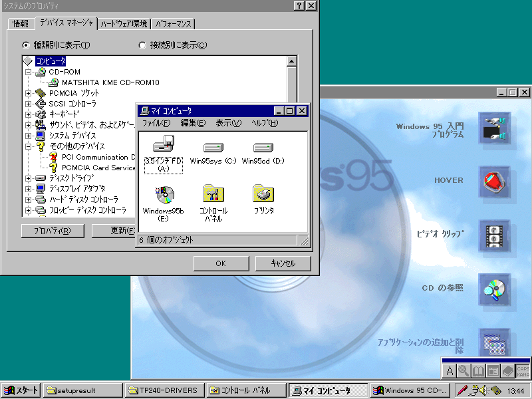
Task: Click the IME open book icon
Action: [478, 370]
